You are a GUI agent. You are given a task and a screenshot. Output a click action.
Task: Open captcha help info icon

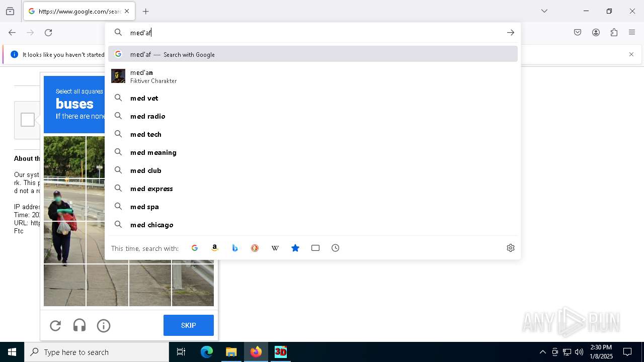pyautogui.click(x=104, y=326)
